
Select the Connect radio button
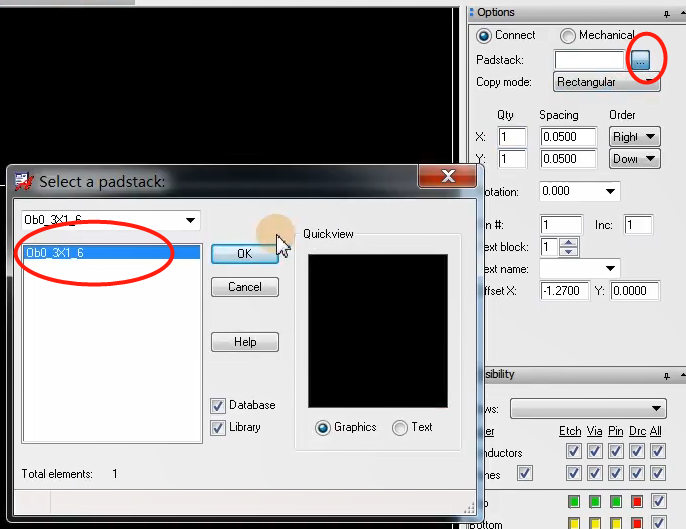click(484, 36)
